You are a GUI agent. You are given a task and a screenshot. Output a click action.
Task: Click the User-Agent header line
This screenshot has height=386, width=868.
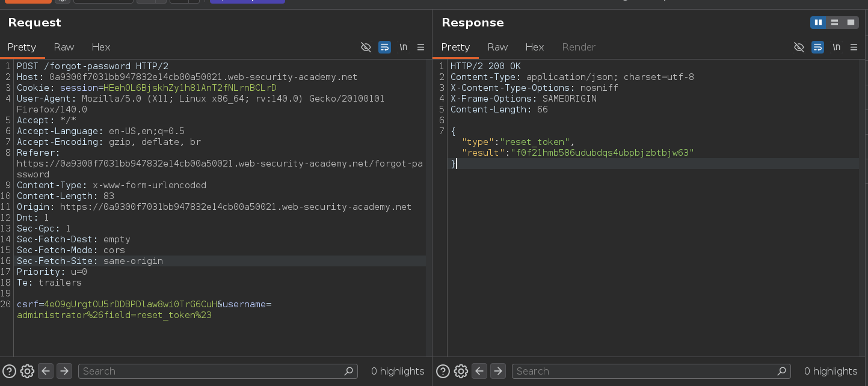tap(200, 104)
